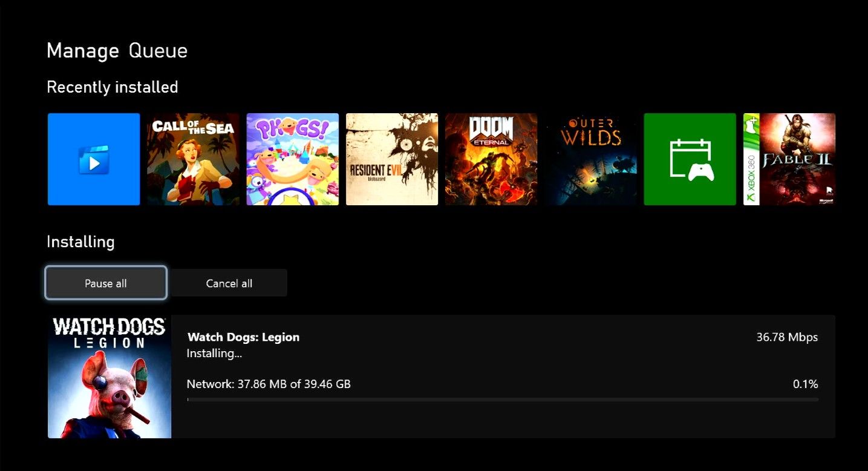The image size is (868, 471).
Task: Open the Resident Evil 7 biohazard tile
Action: click(x=392, y=159)
